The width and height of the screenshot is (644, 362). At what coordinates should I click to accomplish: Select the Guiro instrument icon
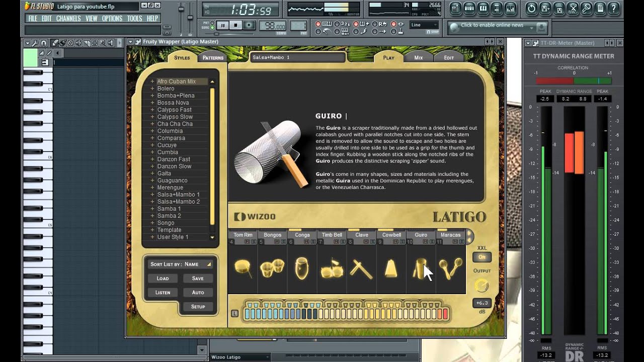click(x=420, y=268)
